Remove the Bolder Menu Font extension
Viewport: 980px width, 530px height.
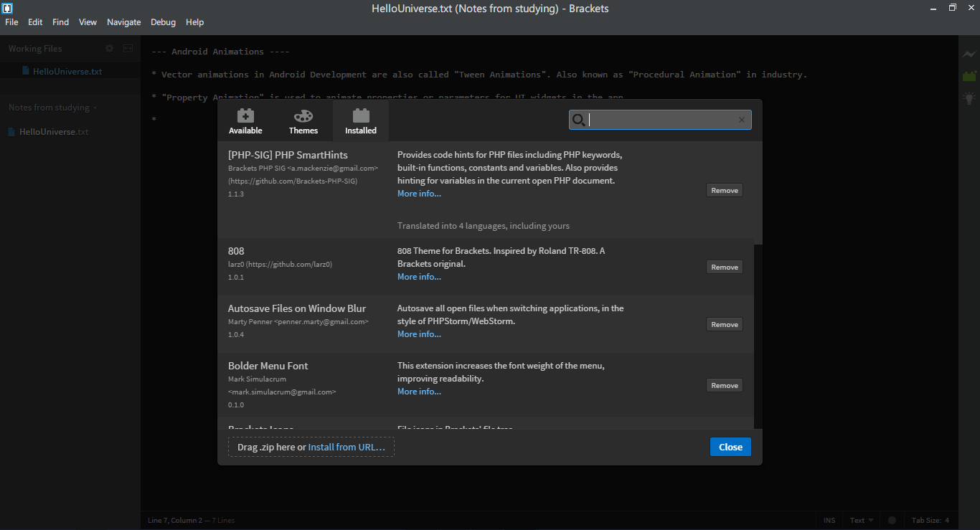[x=725, y=385]
